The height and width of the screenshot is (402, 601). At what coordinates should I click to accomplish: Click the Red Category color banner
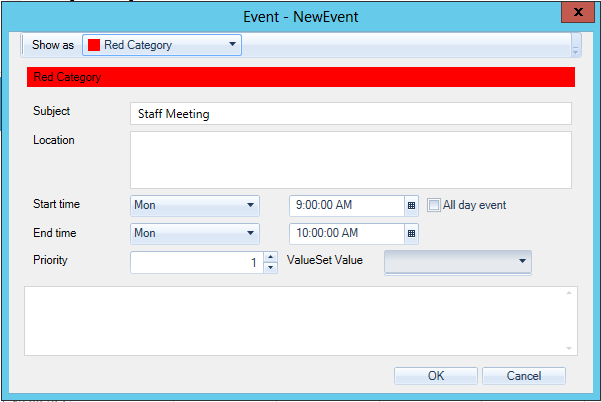[x=300, y=77]
